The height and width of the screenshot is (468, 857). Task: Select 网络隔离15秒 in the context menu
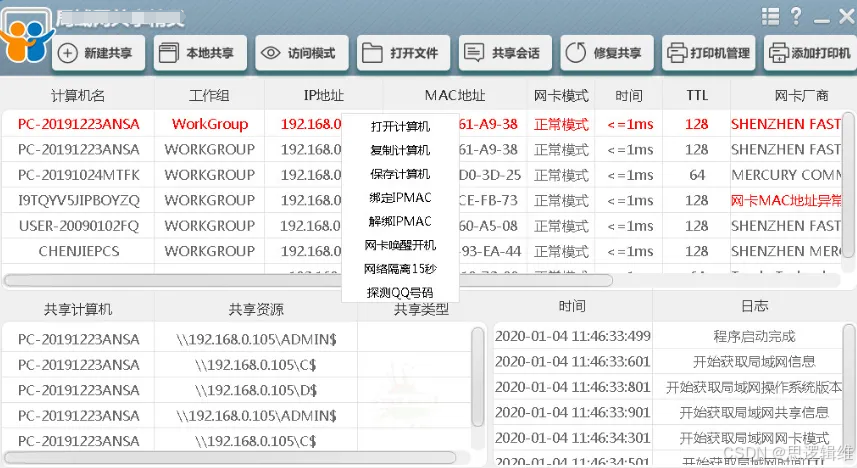400,269
